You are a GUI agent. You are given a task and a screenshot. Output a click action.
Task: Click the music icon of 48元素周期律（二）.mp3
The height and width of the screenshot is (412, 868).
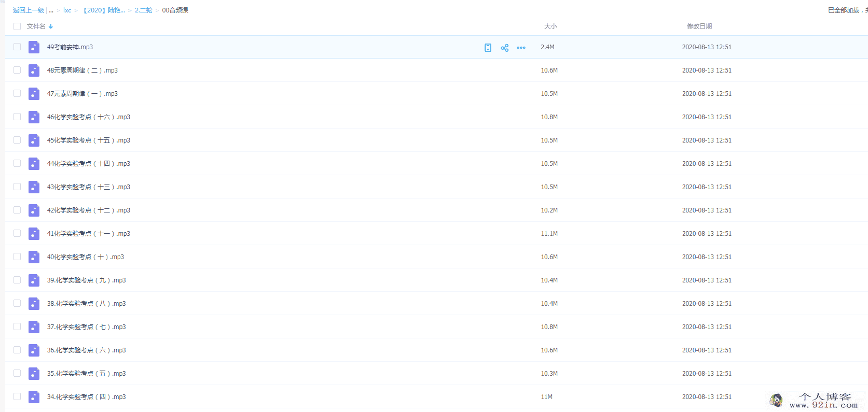point(34,70)
